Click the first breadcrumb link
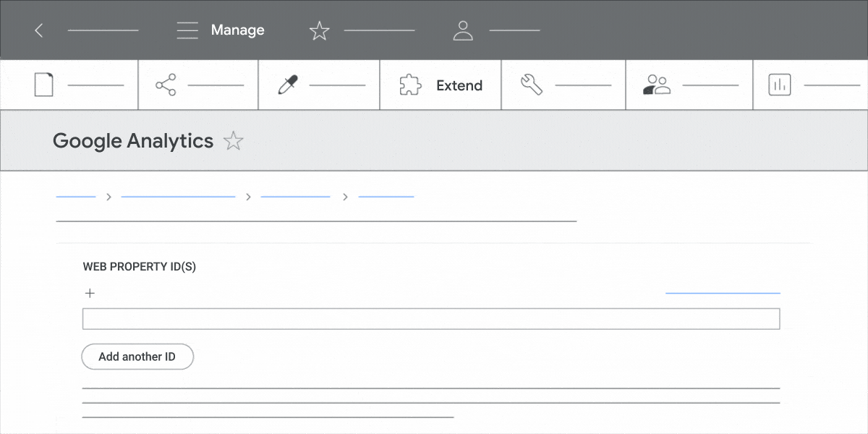Screen dimensions: 868x434 coord(76,196)
